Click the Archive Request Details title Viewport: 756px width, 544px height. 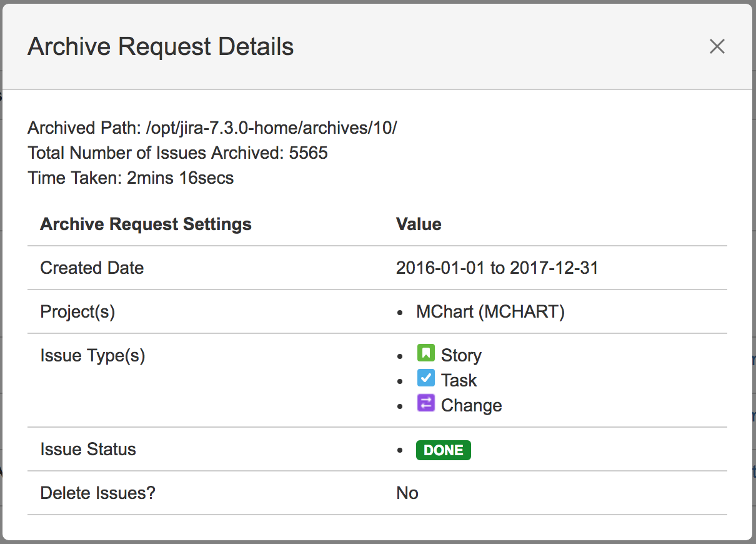161,47
